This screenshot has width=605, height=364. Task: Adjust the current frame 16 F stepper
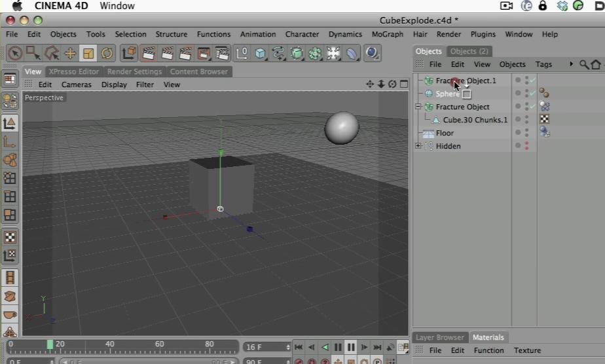[x=288, y=347]
